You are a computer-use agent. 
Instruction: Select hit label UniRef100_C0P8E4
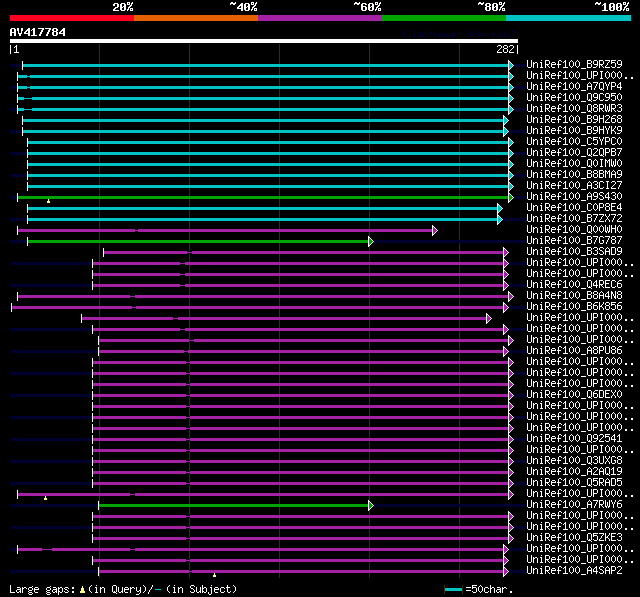pos(574,208)
